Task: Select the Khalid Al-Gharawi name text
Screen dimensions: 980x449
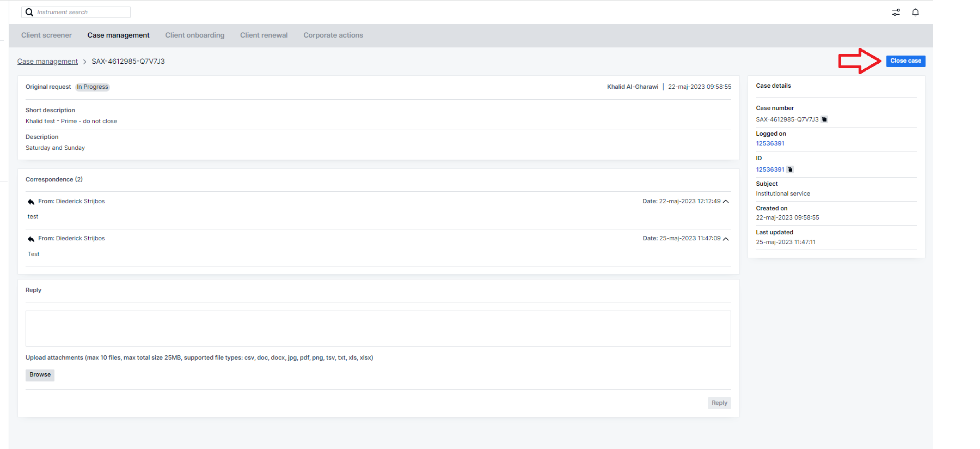Action: pyautogui.click(x=633, y=87)
